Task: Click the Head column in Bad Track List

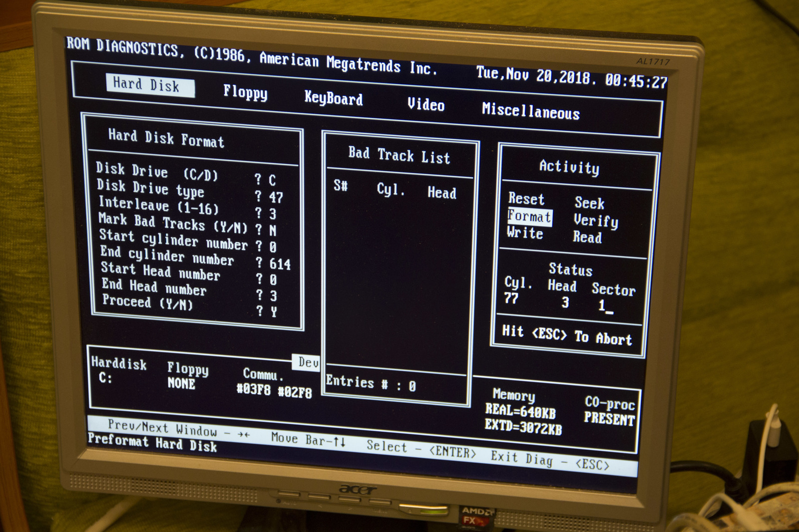Action: pyautogui.click(x=442, y=193)
